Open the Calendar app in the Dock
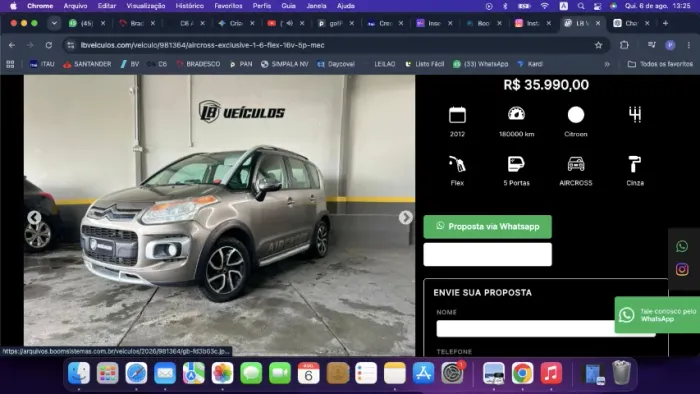Viewport: 700px width, 394px height. [x=308, y=373]
